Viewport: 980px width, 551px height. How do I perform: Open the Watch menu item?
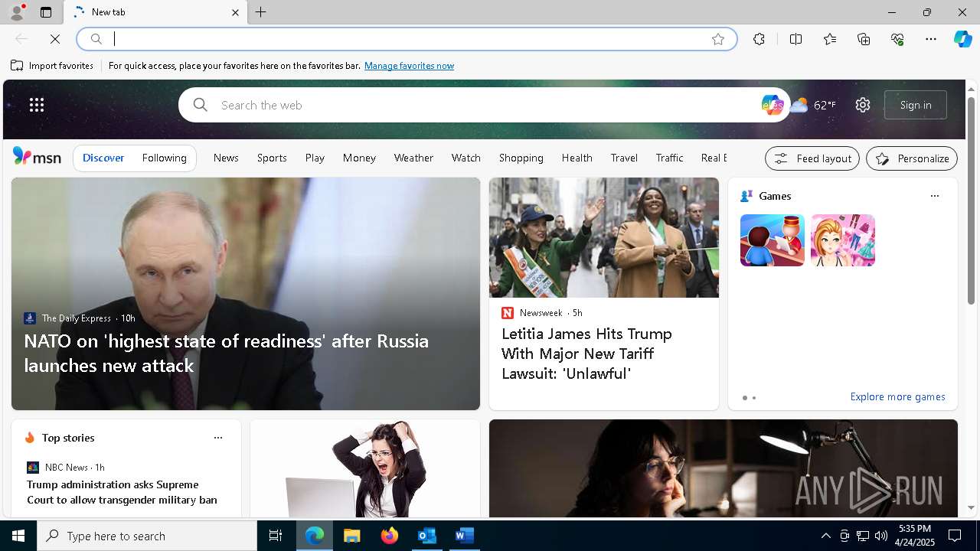465,158
